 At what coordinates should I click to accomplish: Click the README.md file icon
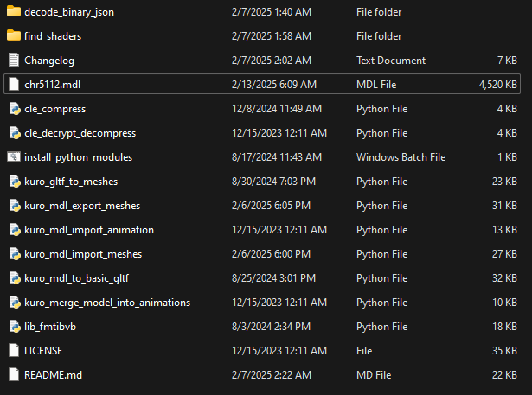(x=14, y=374)
